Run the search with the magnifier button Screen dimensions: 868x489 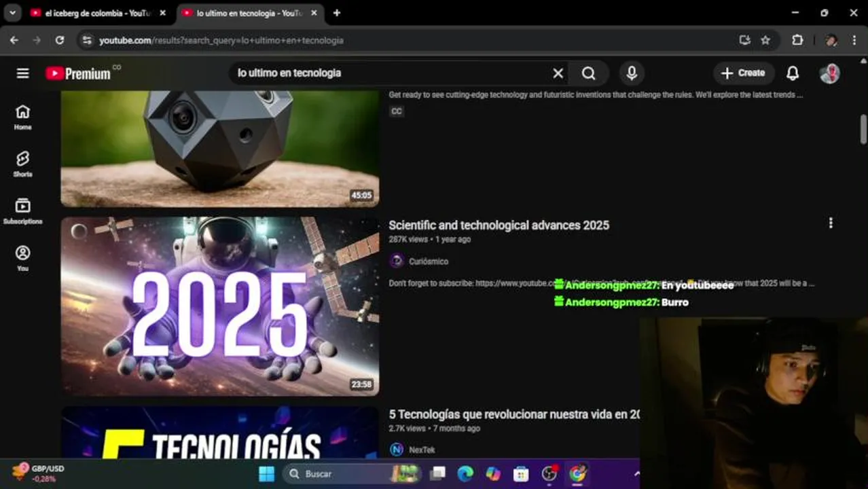(589, 73)
